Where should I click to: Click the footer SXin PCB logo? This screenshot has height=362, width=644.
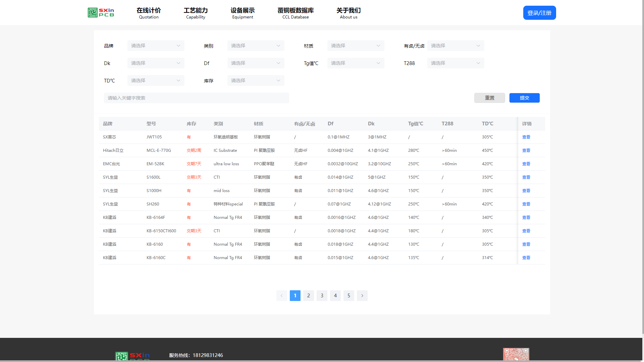(132, 356)
